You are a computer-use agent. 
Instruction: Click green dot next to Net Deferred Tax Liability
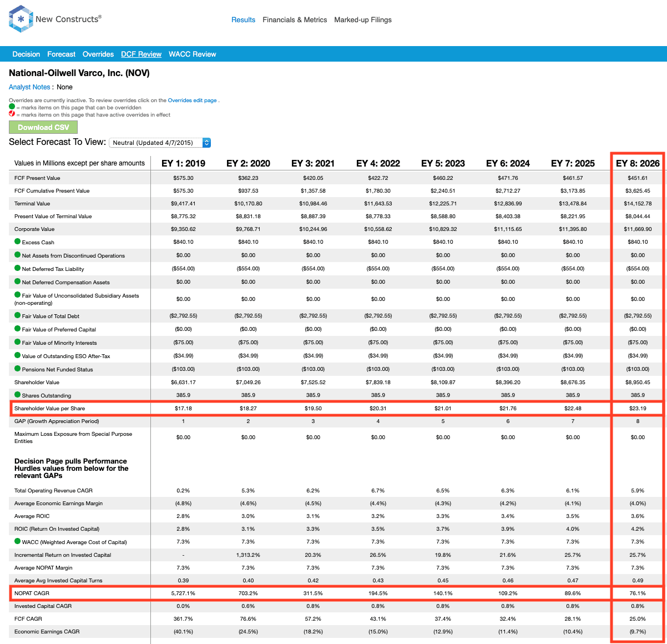tap(18, 268)
